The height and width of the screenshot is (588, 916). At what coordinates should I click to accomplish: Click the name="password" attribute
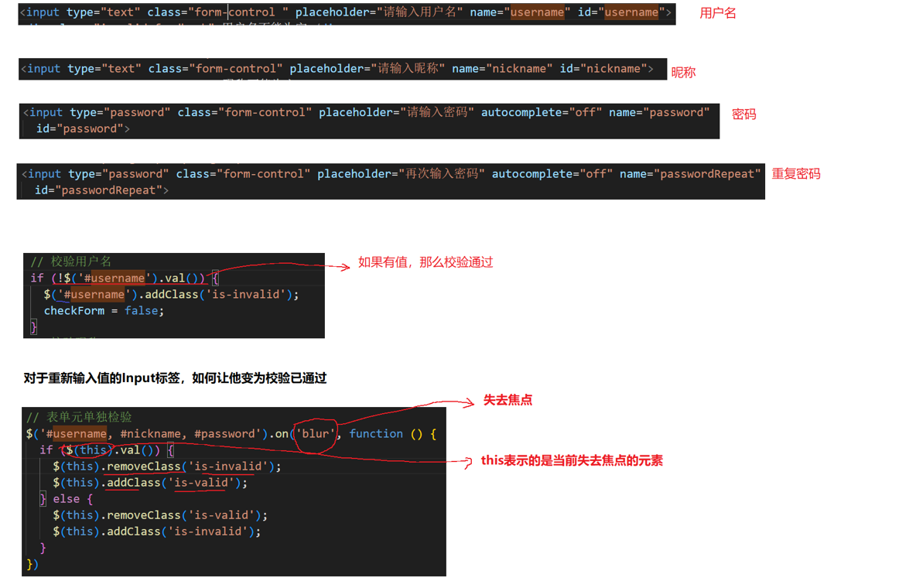point(659,112)
